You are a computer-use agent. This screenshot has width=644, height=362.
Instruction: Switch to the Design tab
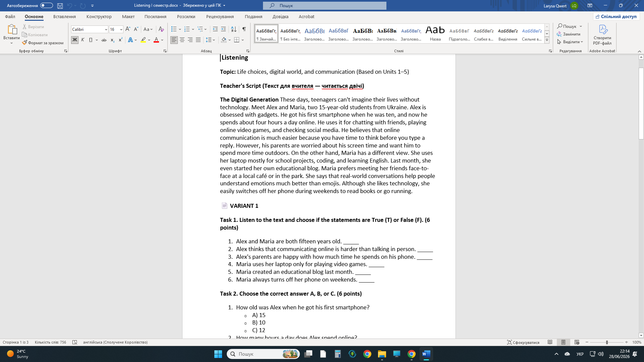pos(99,16)
